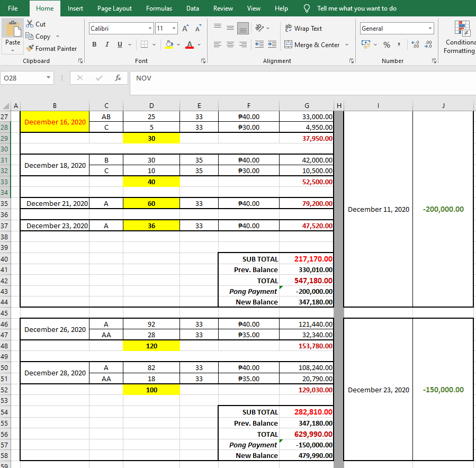Cancel the formula bar entry
Screen dimensions: 476x468
[80, 78]
